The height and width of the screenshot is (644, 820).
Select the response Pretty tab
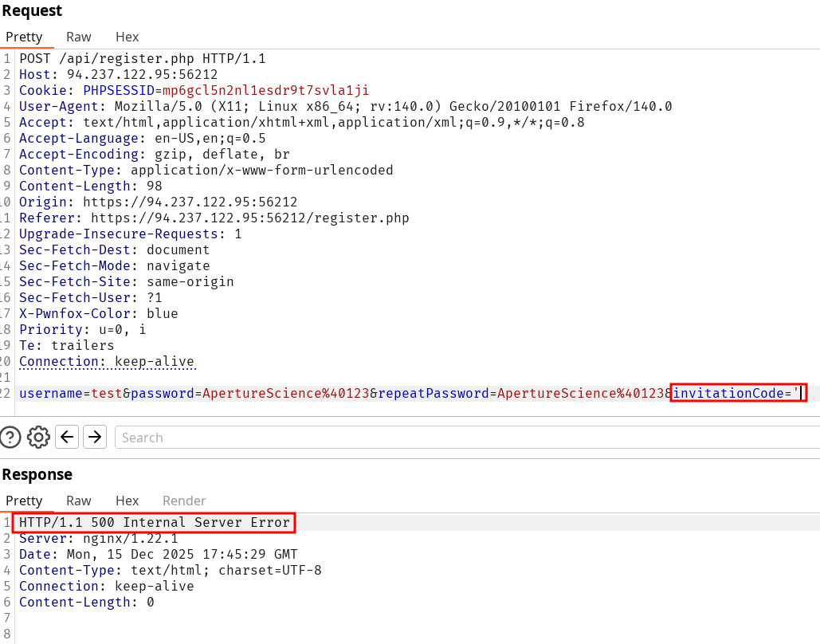pos(24,501)
